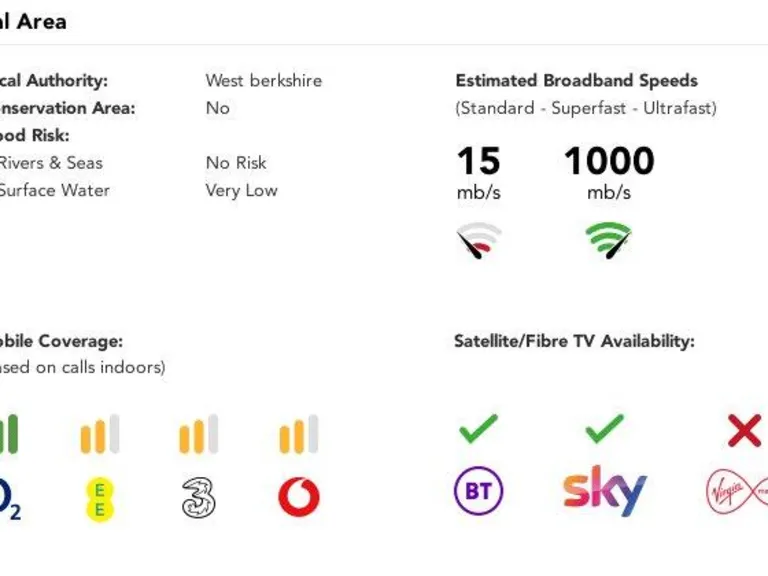Click the West berkshire authority value

coord(264,80)
